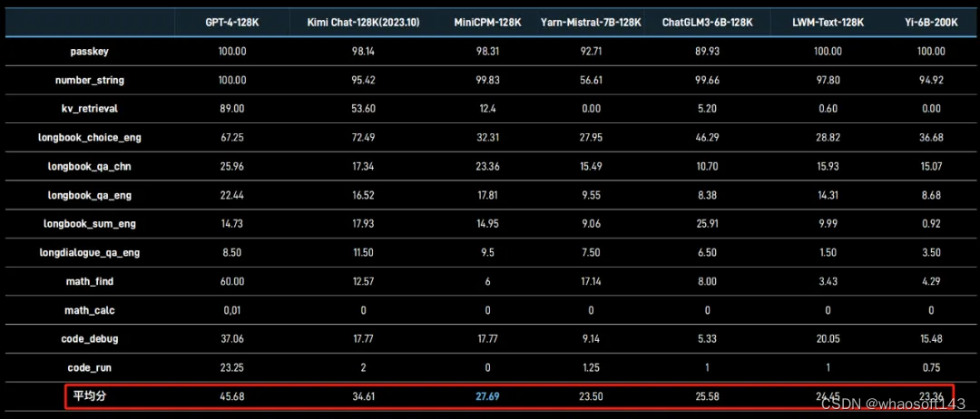Select the longdialogue_qa_eng value 8.50
Viewport: 980px width, 419px height.
pos(232,253)
